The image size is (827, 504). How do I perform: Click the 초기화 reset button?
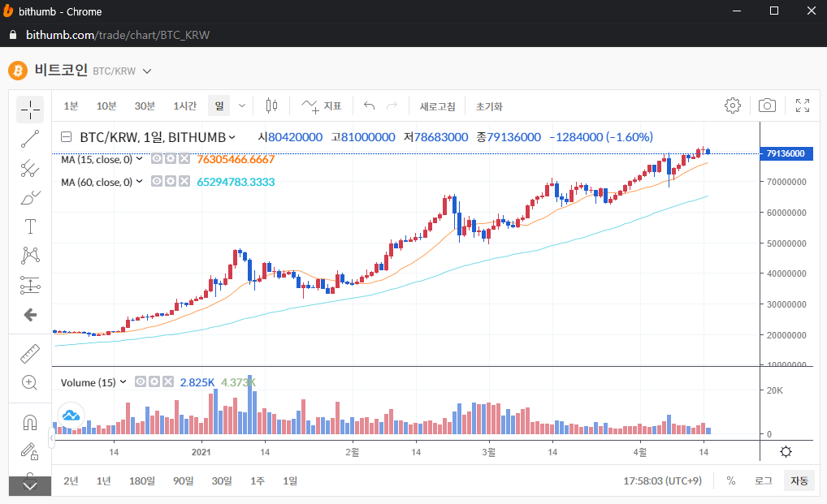point(489,106)
